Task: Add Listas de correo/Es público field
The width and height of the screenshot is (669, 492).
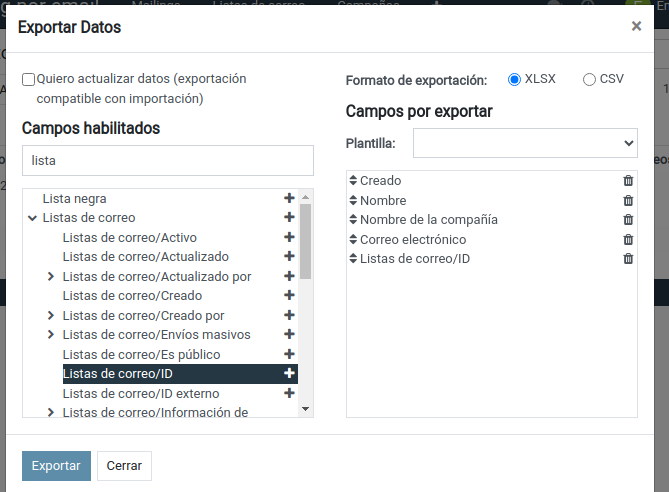Action: [289, 354]
